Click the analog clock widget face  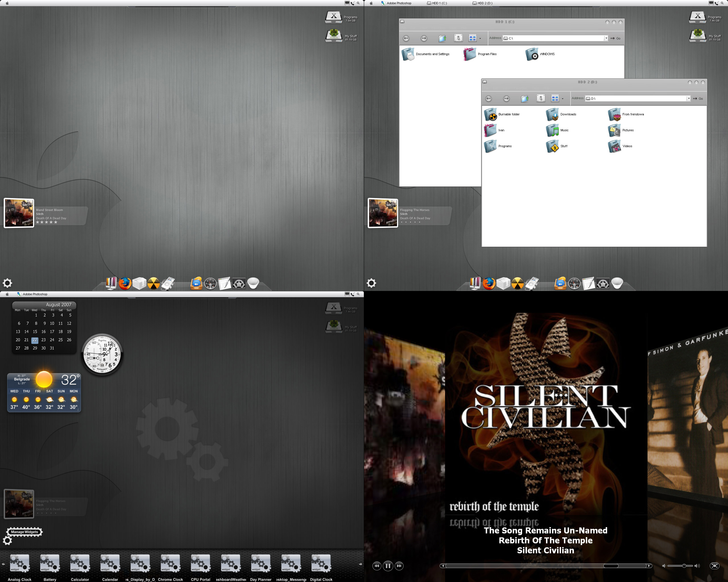(102, 354)
